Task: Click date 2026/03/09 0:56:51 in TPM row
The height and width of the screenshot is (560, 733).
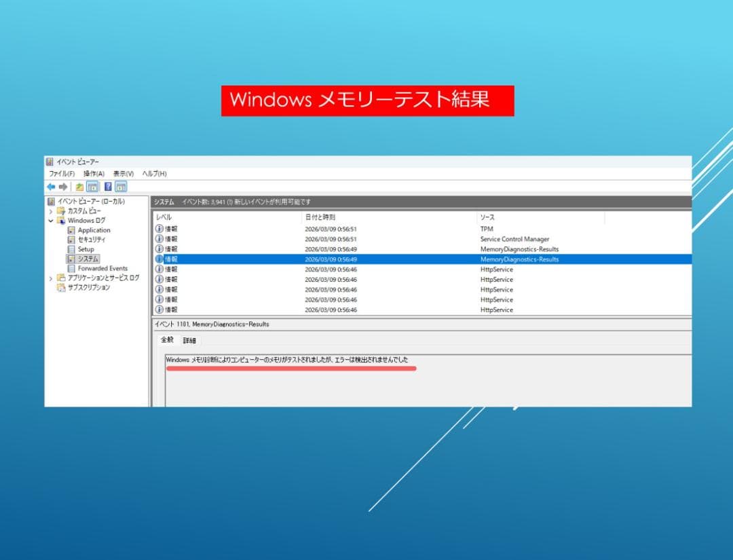Action: point(331,229)
